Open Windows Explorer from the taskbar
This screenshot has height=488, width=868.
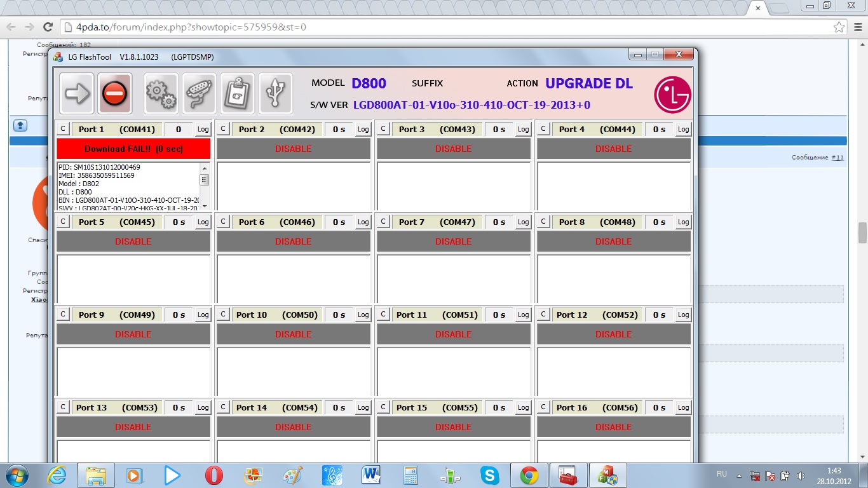96,475
